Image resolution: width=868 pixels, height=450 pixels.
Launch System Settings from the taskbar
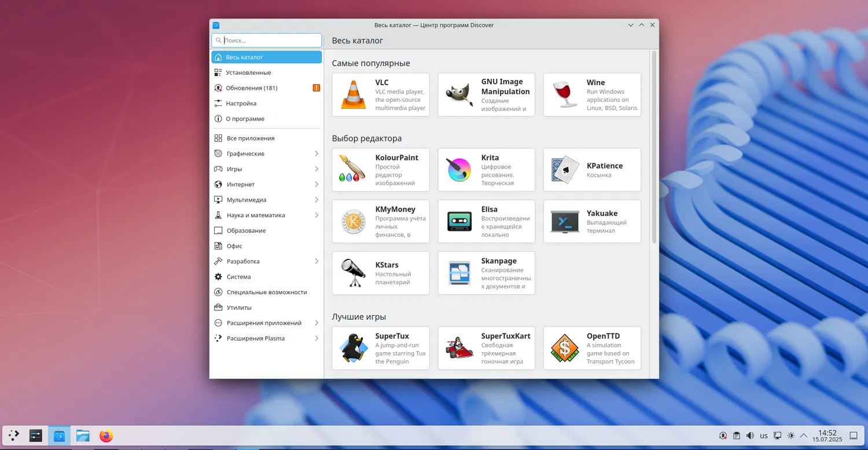(36, 436)
